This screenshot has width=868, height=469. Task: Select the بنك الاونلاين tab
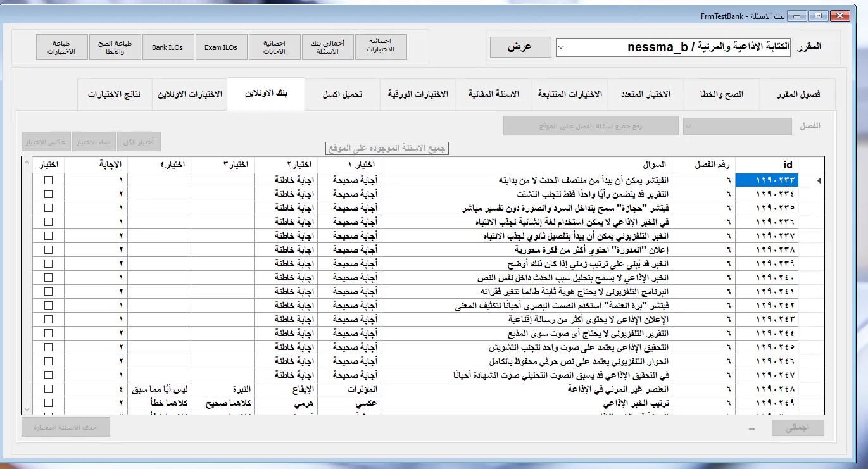[x=266, y=94]
